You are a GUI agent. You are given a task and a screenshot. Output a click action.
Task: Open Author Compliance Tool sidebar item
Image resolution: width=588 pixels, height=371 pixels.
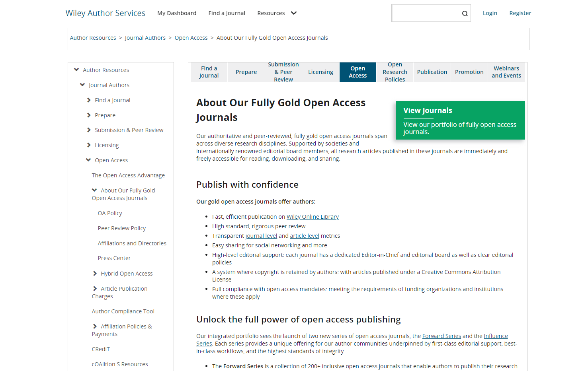coord(123,311)
